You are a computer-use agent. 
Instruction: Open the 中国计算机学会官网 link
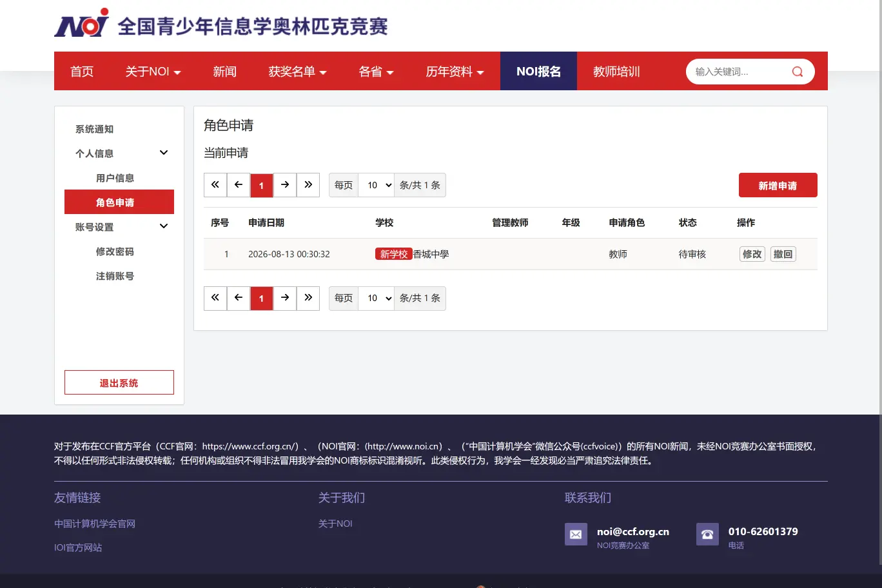click(95, 524)
